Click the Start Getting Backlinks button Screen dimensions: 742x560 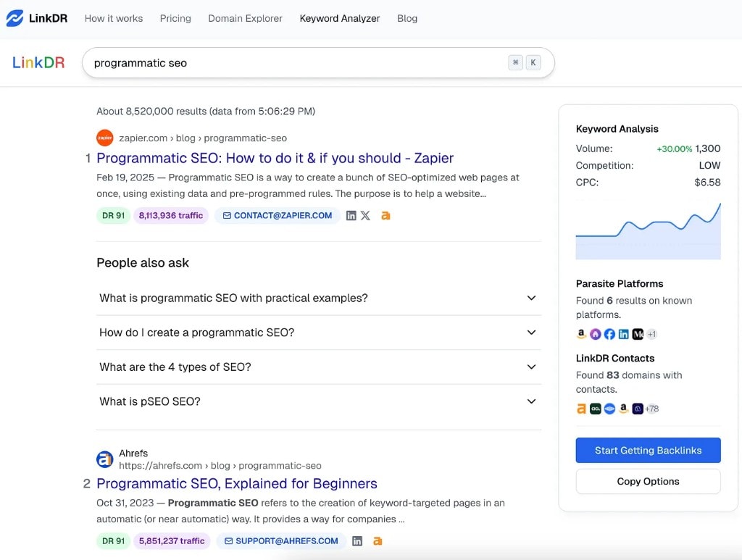tap(647, 450)
